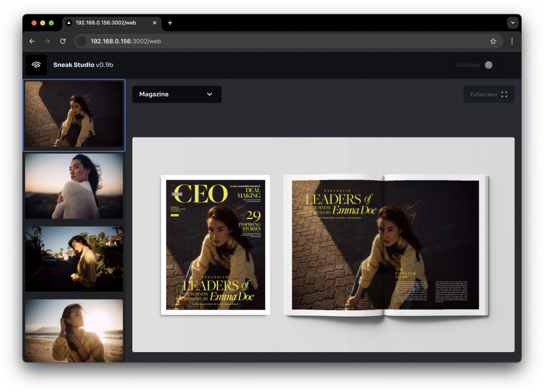Image resolution: width=544 pixels, height=392 pixels.
Task: Select the thumbnail of woman by palm trees
Action: [x=74, y=259]
